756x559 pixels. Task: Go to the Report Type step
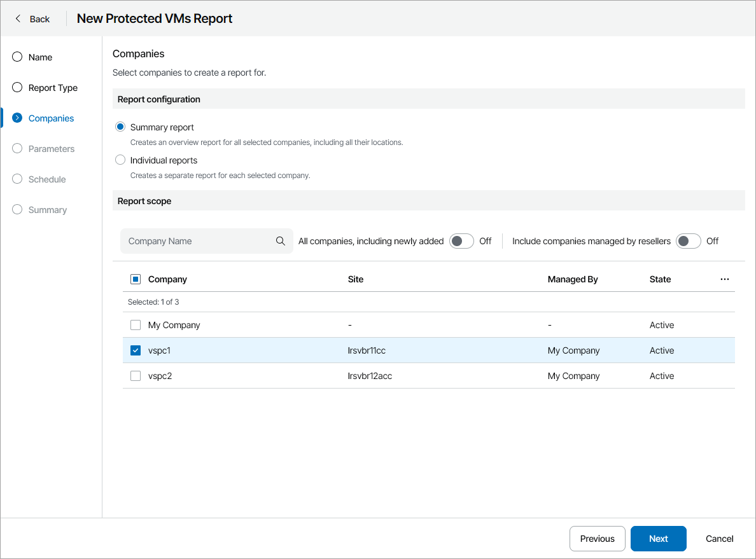[53, 88]
